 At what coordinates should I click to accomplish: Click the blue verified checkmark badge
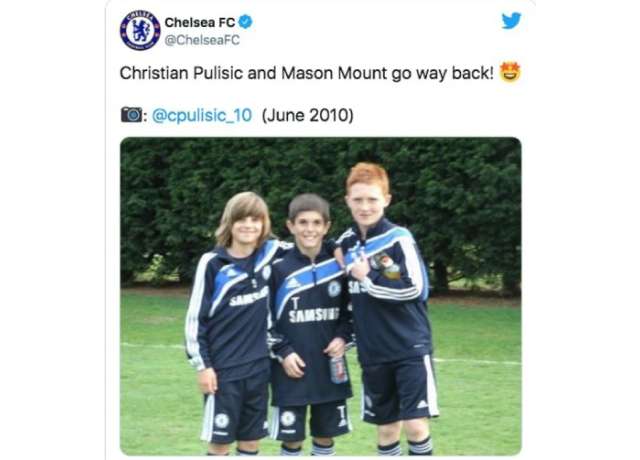coord(245,22)
